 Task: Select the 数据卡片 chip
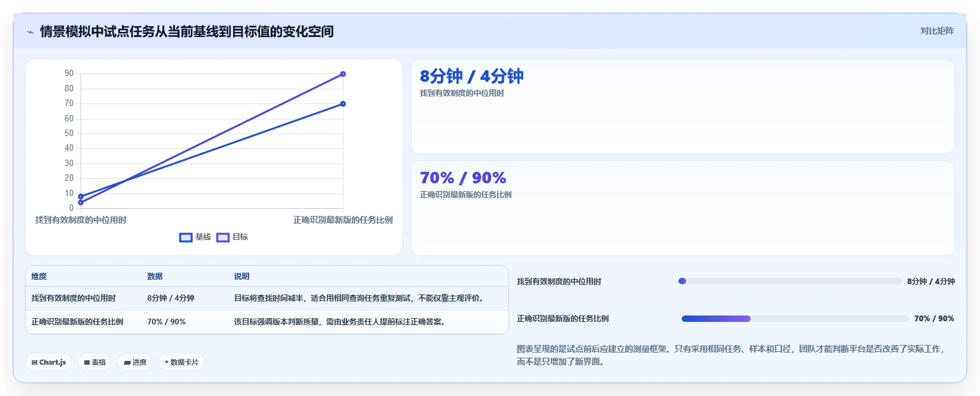pos(181,362)
